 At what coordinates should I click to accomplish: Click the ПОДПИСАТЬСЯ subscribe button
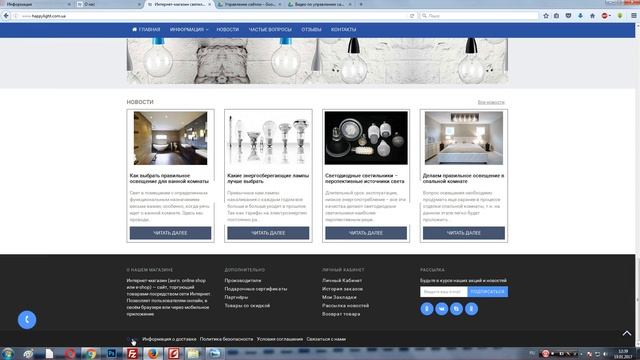pos(488,292)
